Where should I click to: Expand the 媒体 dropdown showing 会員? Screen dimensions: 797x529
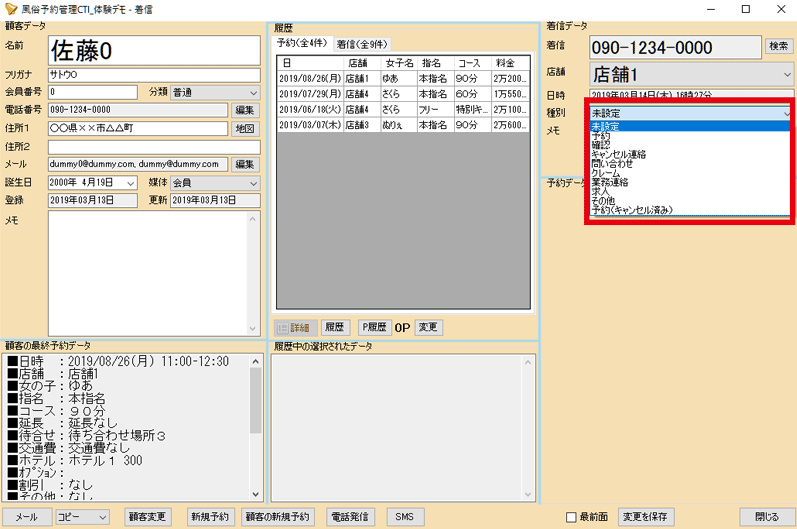[215, 183]
